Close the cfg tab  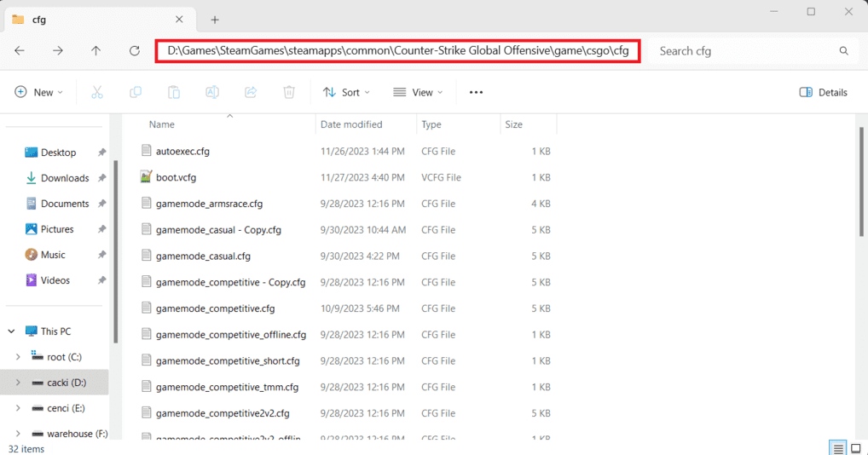click(179, 20)
